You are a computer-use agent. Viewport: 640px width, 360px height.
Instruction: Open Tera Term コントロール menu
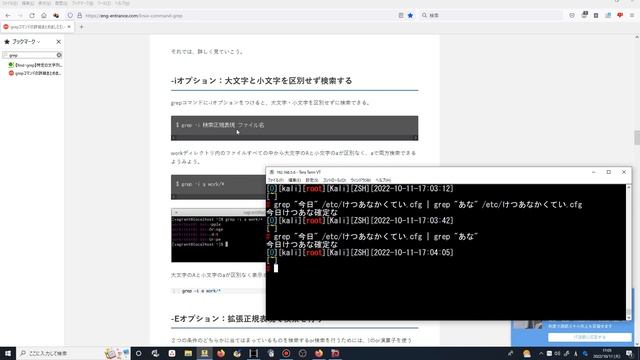pos(334,180)
